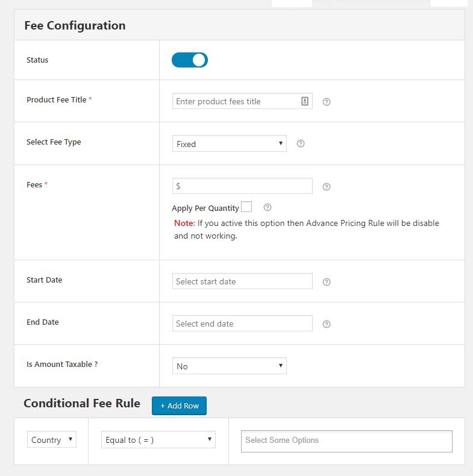Open help icon next to Fee Type
Viewport: 473px width, 476px height.
301,143
